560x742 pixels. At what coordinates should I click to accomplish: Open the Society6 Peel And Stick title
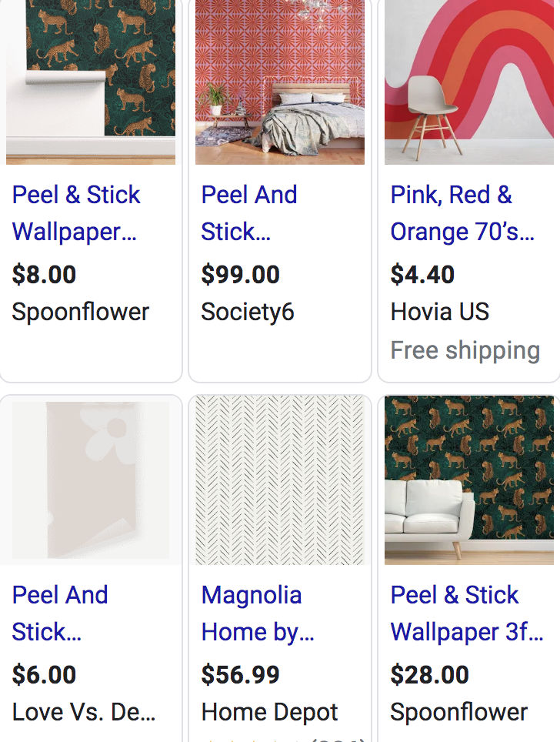coord(249,213)
